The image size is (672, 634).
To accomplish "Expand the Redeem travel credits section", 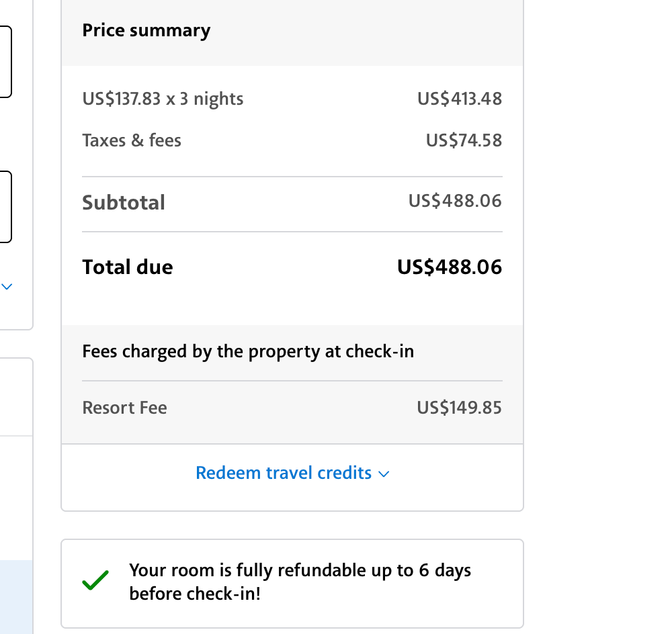I will pos(292,473).
